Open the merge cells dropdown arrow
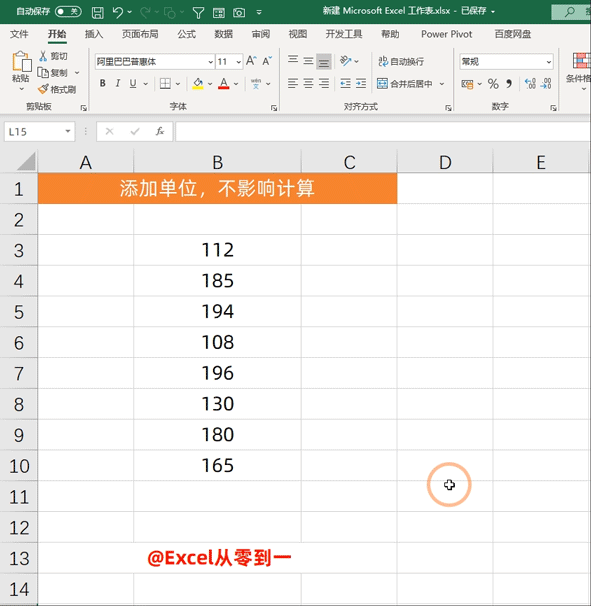Image resolution: width=591 pixels, height=606 pixels. (442, 83)
